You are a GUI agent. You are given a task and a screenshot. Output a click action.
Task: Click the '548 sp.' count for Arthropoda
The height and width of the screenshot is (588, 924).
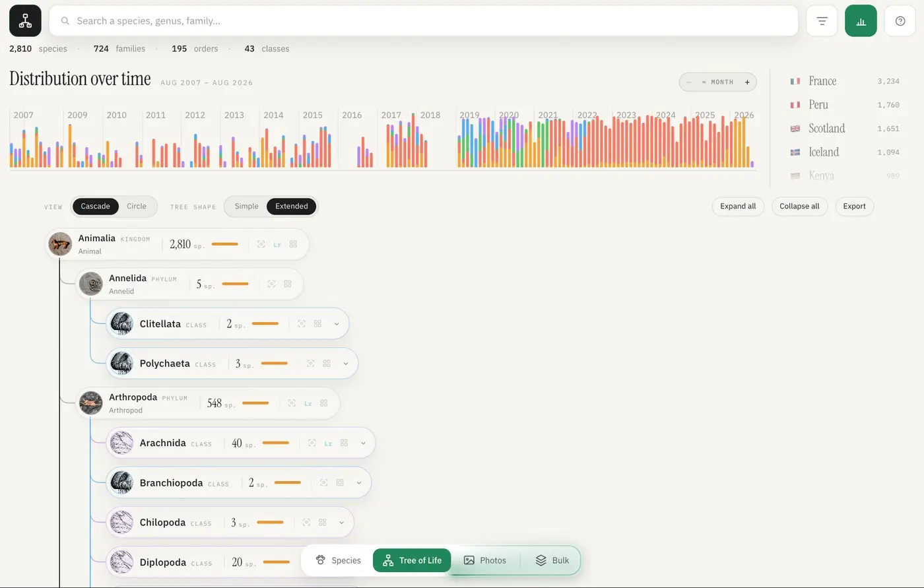[x=220, y=403]
